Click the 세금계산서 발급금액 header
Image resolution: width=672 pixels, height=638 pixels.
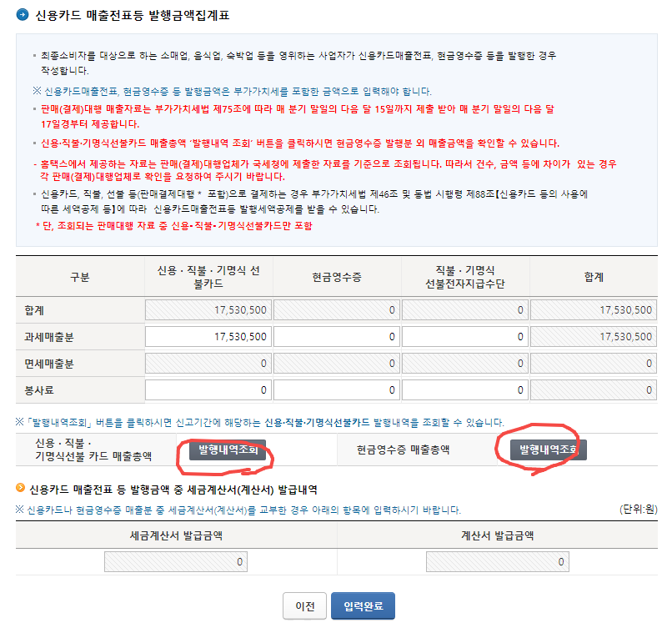(176, 535)
